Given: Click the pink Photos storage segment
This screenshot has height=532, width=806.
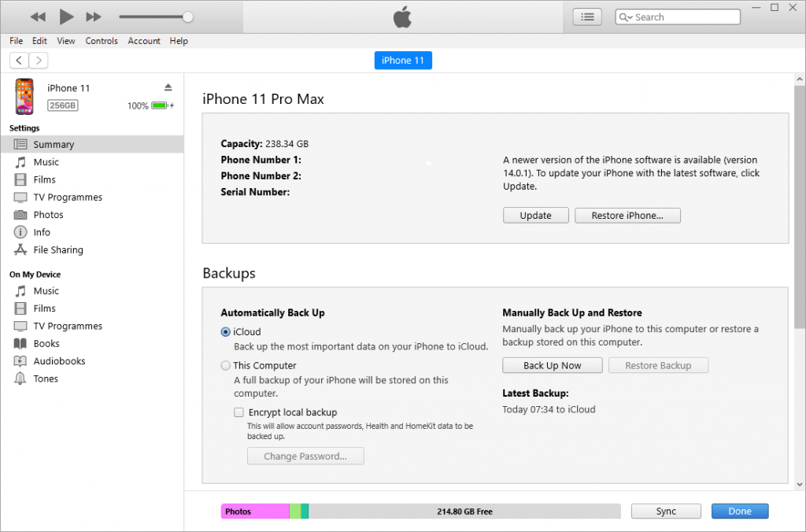Looking at the screenshot, I should click(255, 512).
